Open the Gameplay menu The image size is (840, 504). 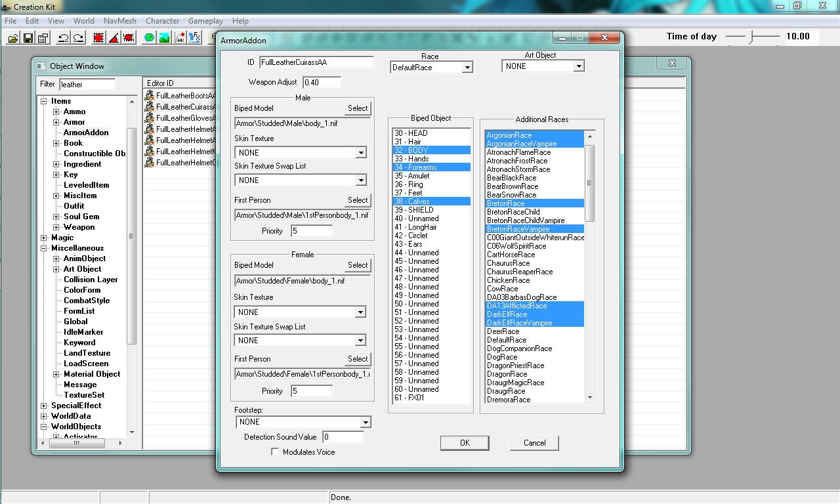coord(205,21)
